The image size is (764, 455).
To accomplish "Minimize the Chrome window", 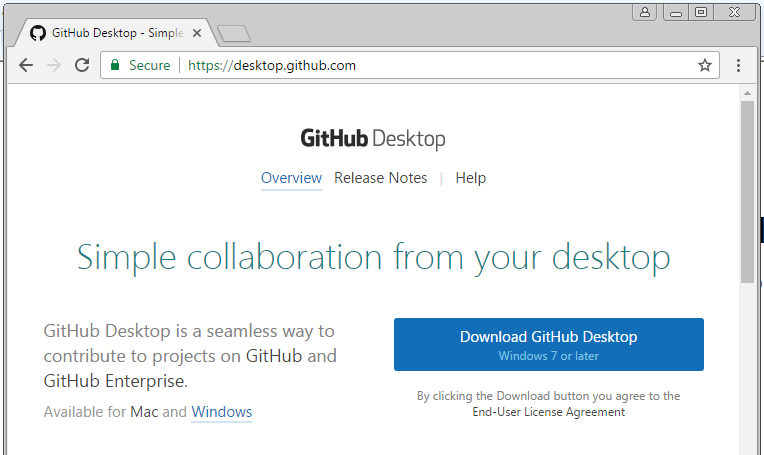I will click(676, 12).
